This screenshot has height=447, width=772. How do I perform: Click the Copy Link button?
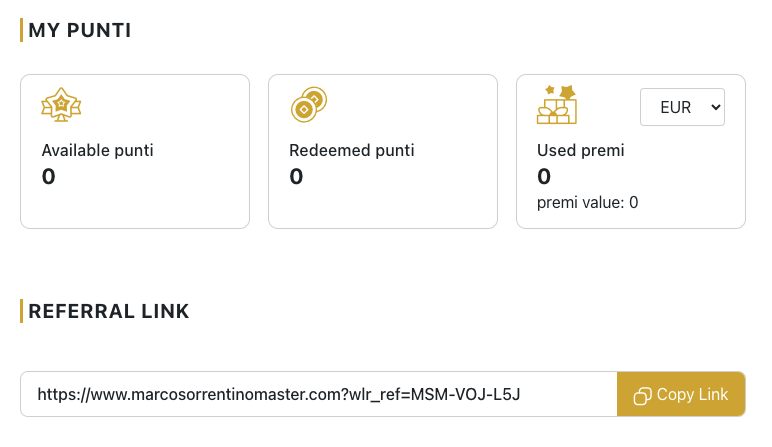pyautogui.click(x=681, y=394)
